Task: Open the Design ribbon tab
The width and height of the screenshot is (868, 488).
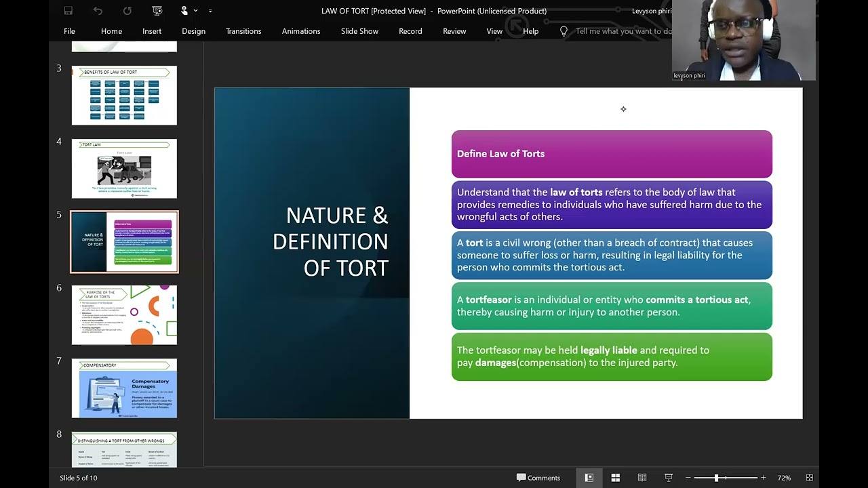Action: click(x=193, y=31)
